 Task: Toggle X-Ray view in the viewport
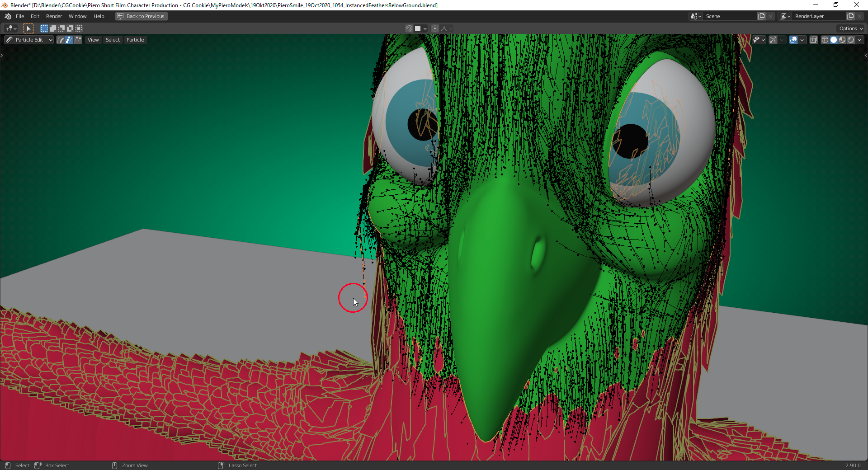click(x=814, y=40)
